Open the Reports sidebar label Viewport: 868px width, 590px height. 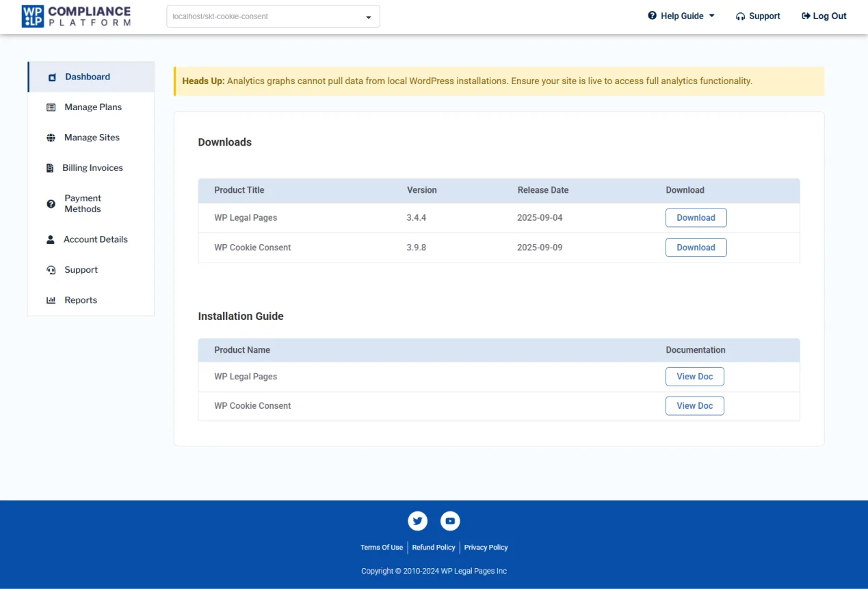pyautogui.click(x=81, y=300)
